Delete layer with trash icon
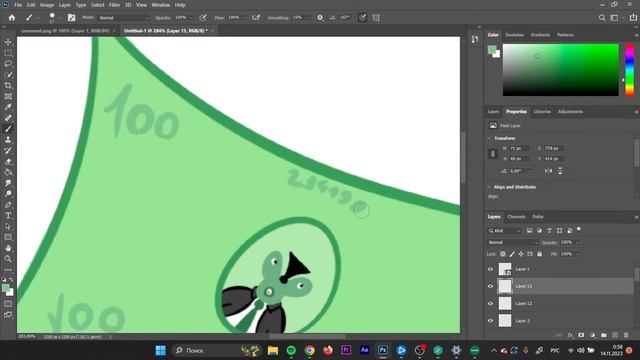Image resolution: width=640 pixels, height=360 pixels. (x=626, y=335)
